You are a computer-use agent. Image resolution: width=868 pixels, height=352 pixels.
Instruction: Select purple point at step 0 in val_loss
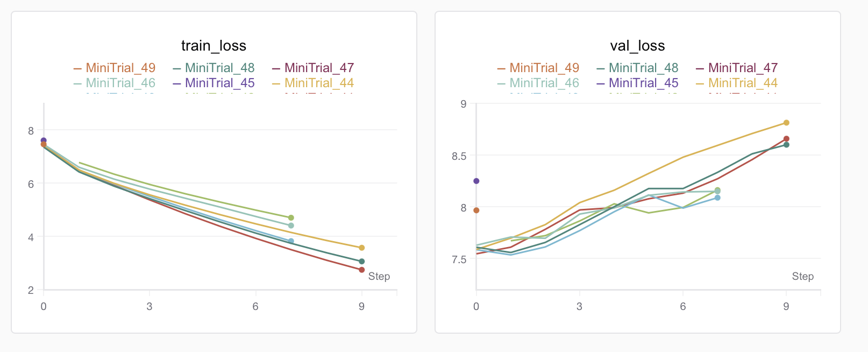click(476, 181)
